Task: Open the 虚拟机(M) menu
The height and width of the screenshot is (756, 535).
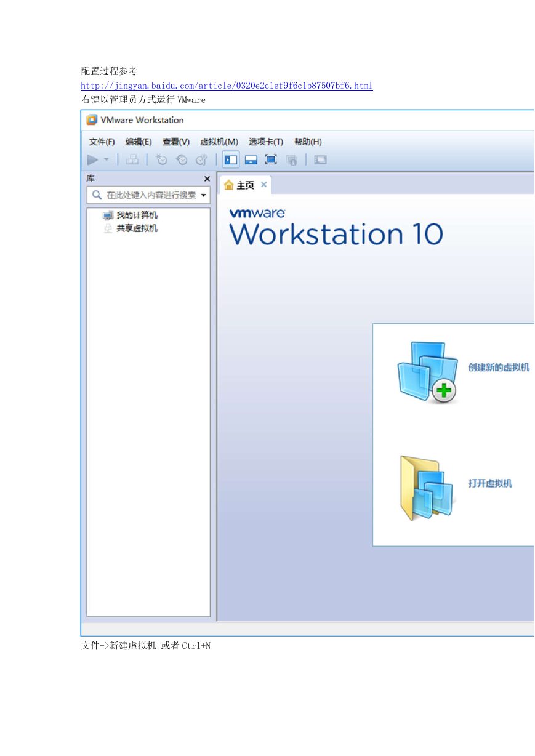Action: 219,142
